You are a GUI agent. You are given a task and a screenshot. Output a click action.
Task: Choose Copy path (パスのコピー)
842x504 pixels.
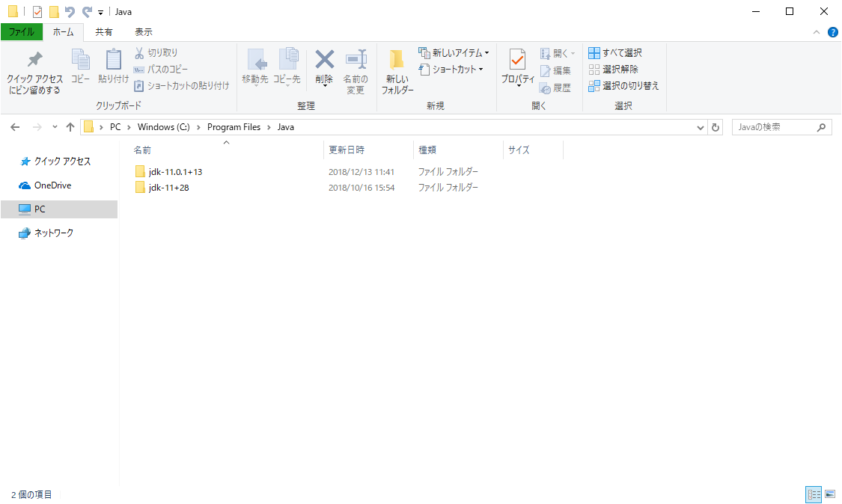point(161,70)
